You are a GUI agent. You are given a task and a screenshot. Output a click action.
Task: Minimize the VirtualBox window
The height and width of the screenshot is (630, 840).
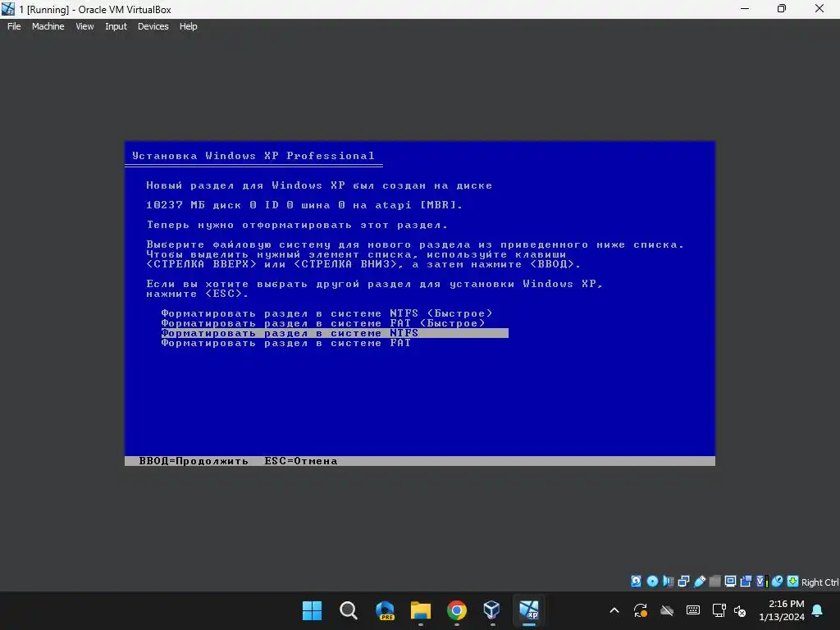click(x=744, y=8)
